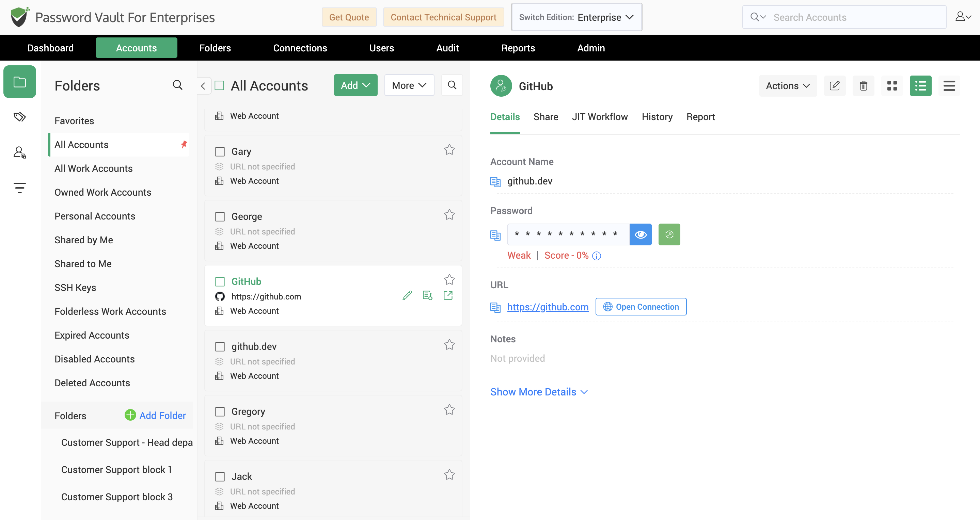This screenshot has width=980, height=520.
Task: Click the Open Connection button
Action: tap(641, 307)
